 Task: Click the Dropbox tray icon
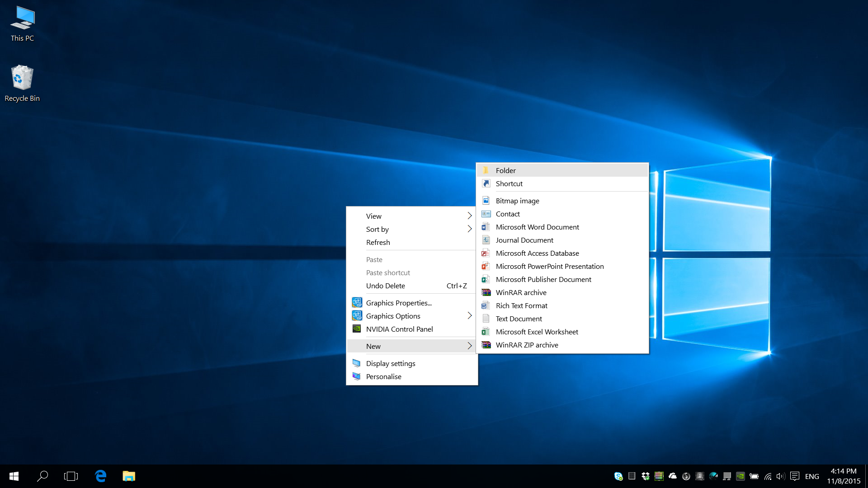point(646,476)
